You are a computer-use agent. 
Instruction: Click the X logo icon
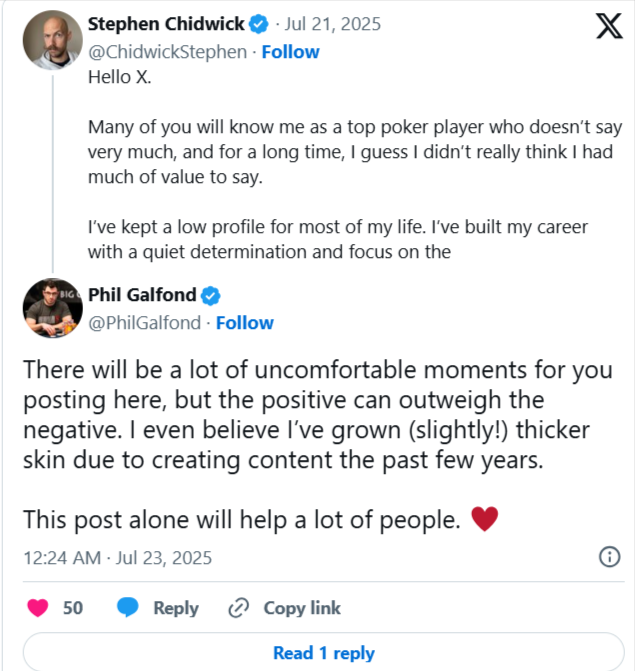click(608, 27)
